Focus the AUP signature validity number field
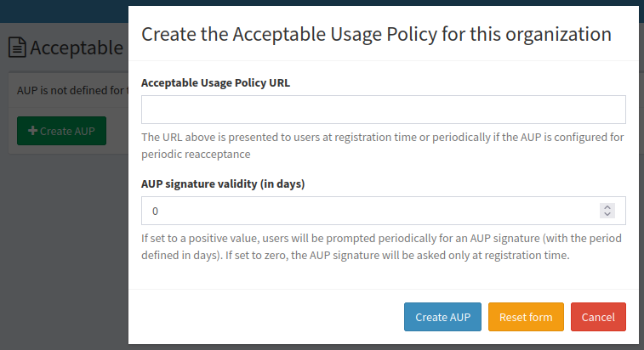This screenshot has height=350, width=644. [x=366, y=211]
